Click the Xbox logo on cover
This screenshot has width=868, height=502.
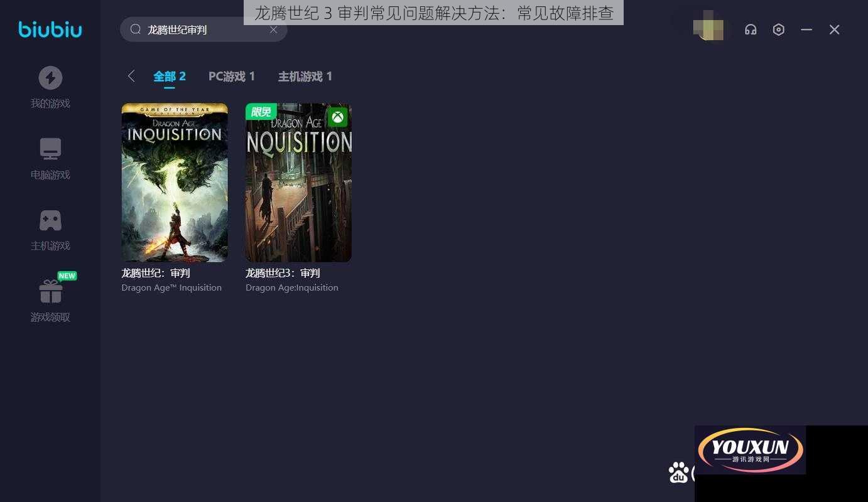[x=338, y=117]
